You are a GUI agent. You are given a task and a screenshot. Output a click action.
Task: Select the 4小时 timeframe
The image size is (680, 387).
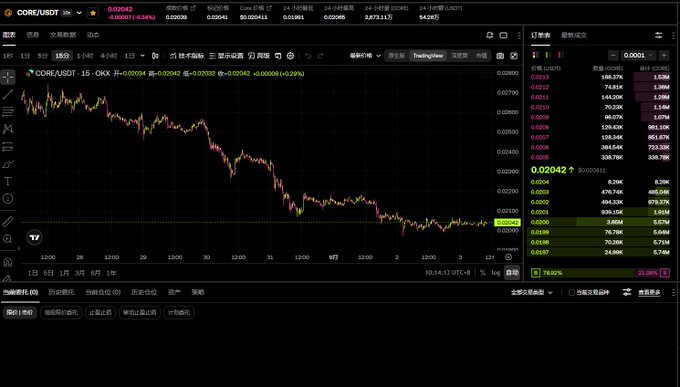[109, 56]
